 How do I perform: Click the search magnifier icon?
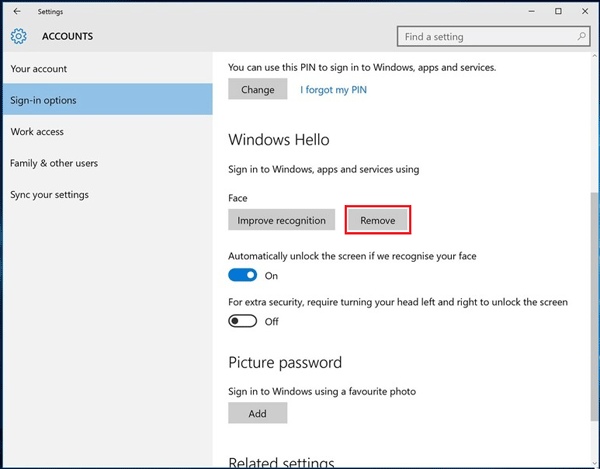(581, 36)
